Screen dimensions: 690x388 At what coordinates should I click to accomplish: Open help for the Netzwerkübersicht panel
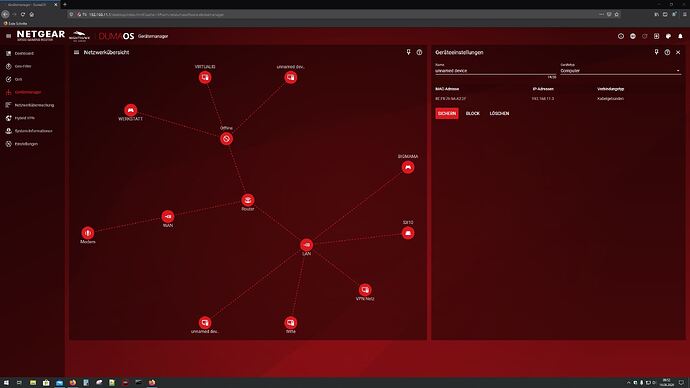coord(419,52)
